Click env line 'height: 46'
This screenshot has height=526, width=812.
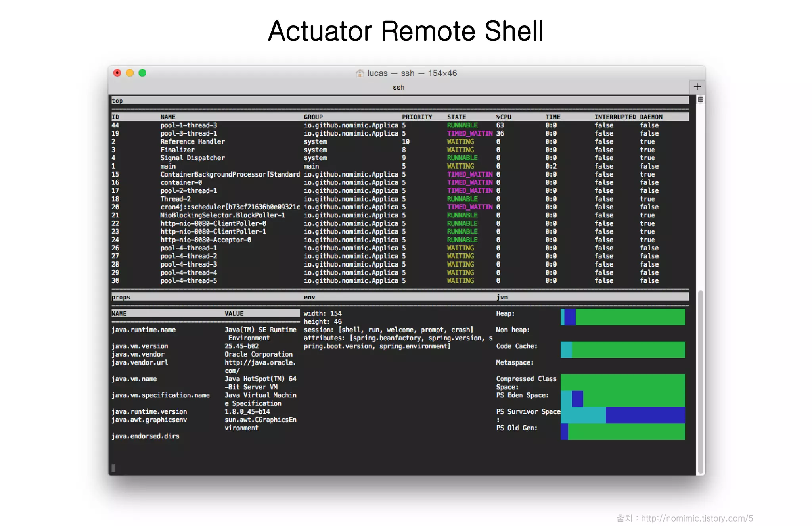[322, 322]
